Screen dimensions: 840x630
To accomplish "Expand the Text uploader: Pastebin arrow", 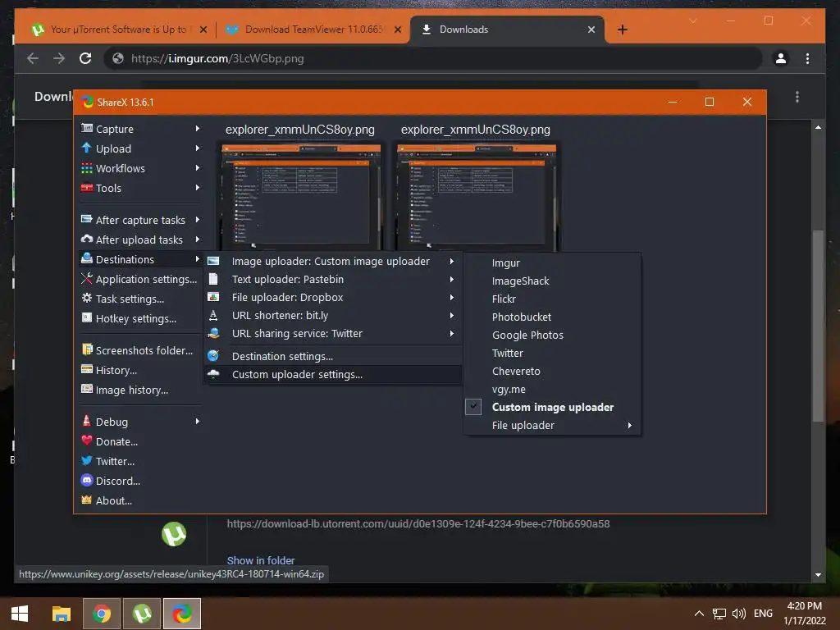I will pos(452,279).
